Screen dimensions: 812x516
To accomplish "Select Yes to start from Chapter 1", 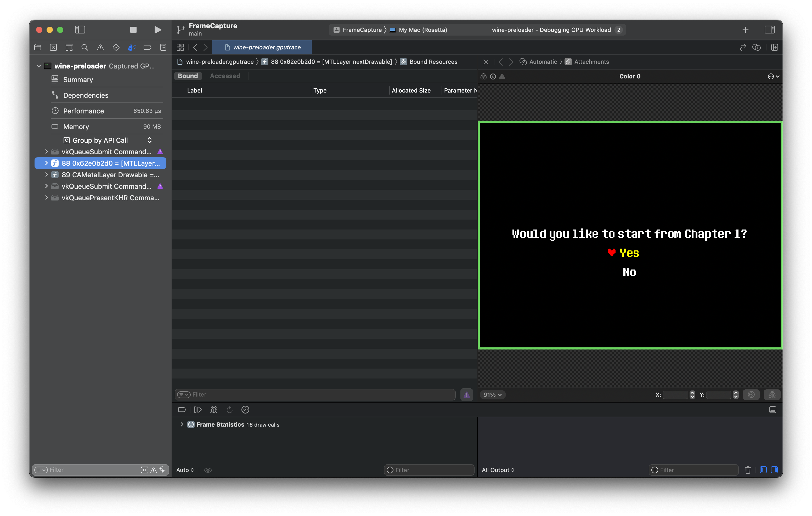I will pos(629,253).
